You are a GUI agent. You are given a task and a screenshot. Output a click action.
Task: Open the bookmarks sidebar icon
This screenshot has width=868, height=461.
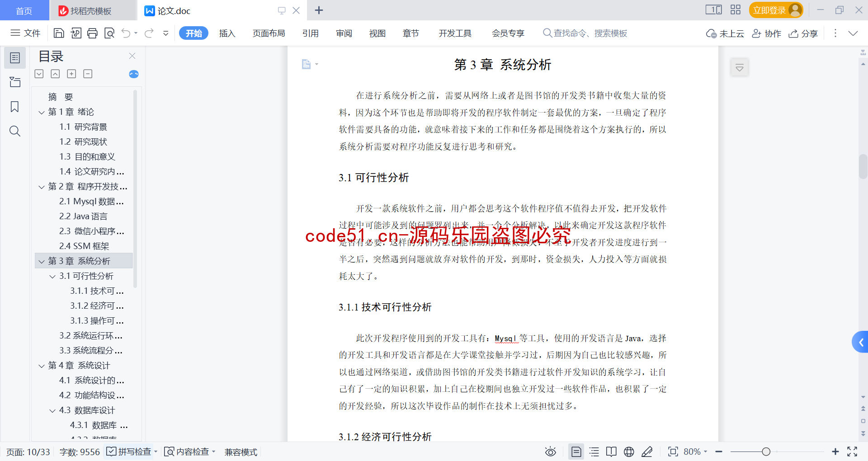15,107
